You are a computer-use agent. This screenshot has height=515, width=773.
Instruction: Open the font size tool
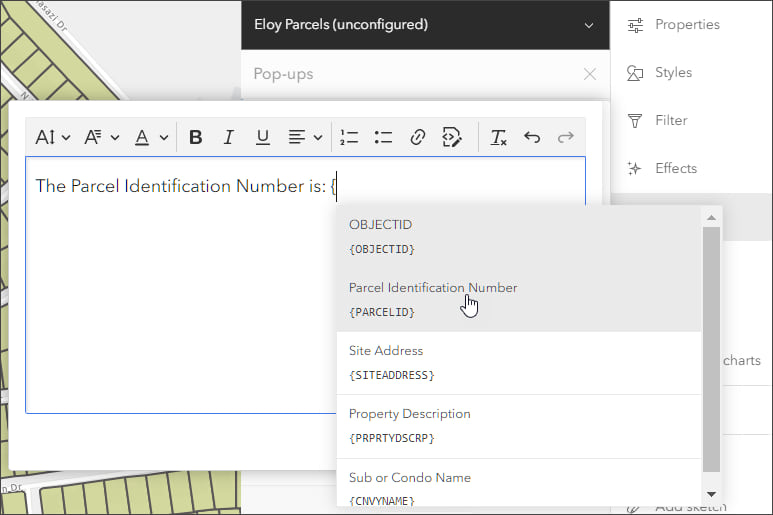[45, 137]
